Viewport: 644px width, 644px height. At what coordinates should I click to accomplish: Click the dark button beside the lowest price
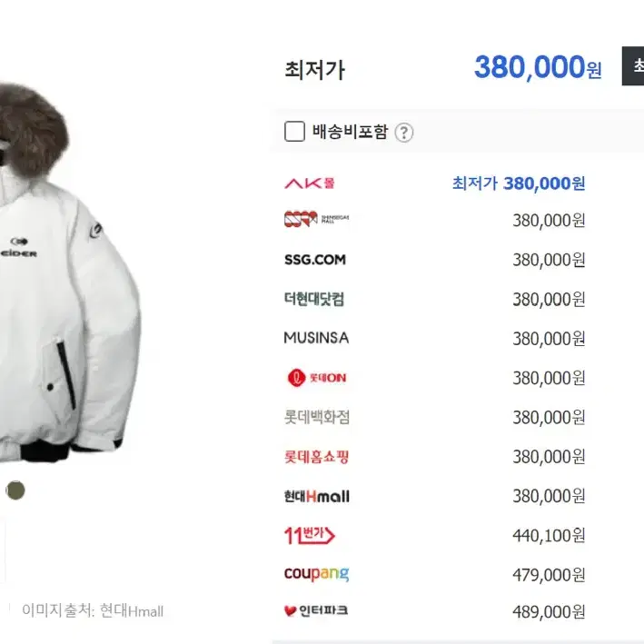[633, 66]
